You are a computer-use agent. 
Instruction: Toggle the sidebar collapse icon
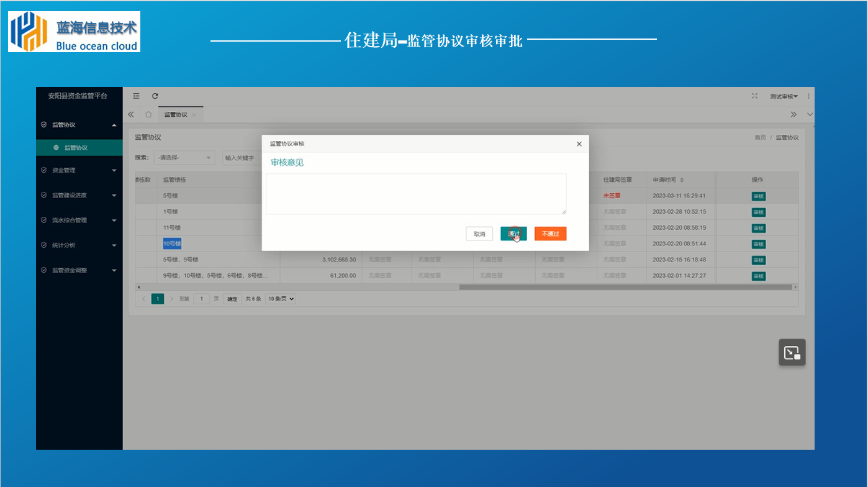[137, 96]
